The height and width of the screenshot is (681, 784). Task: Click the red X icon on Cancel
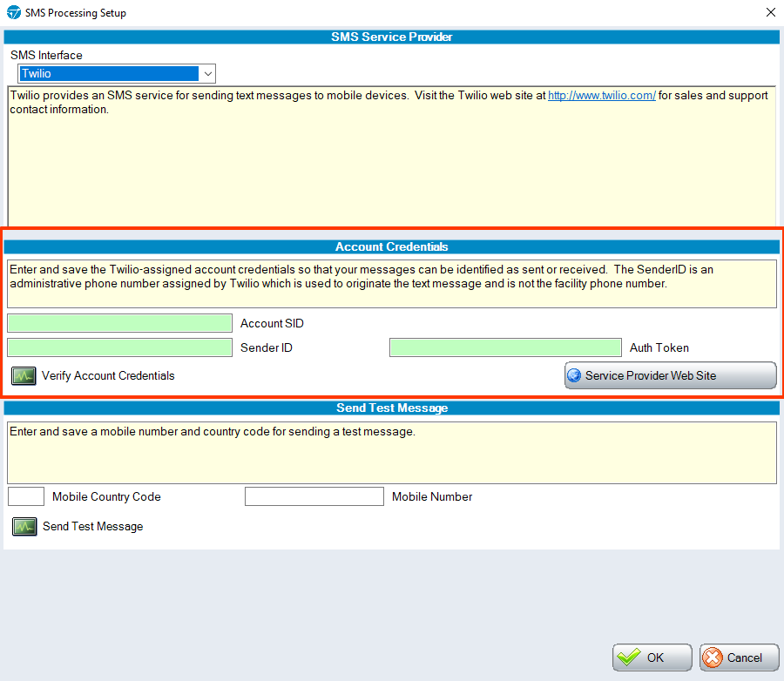pyautogui.click(x=713, y=657)
